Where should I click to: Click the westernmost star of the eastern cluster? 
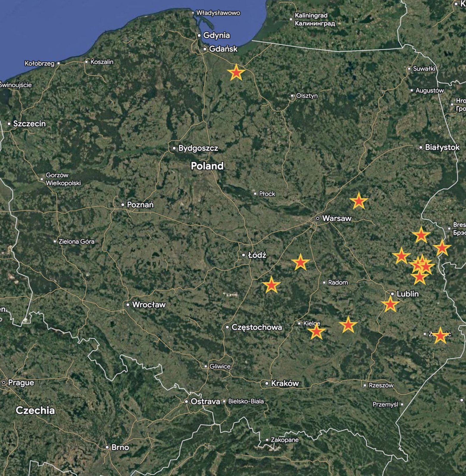pos(401,256)
